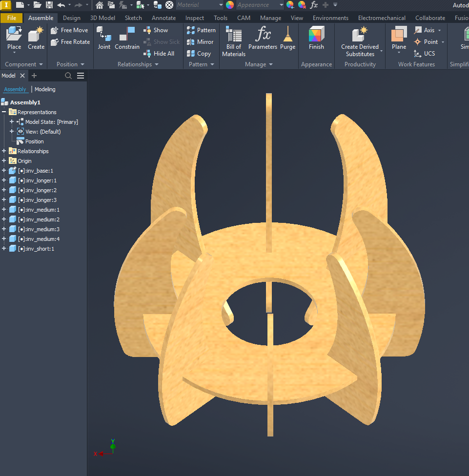469x476 pixels.
Task: Expand the Origin folder in the browser
Action: click(x=5, y=160)
